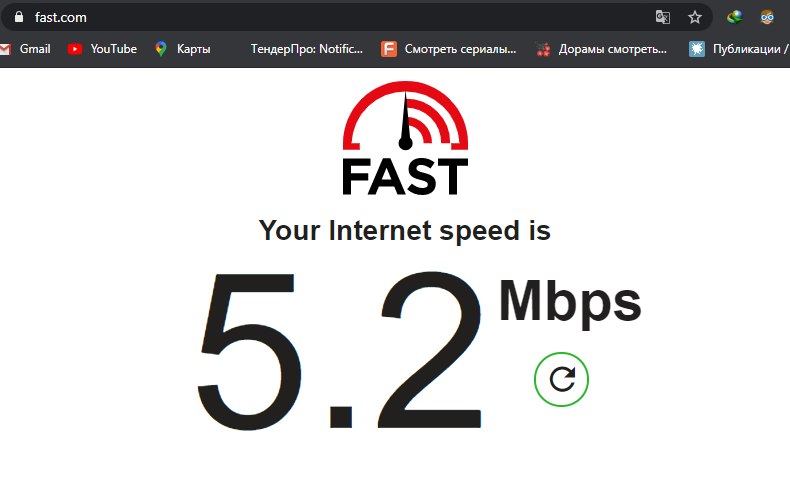Screen dimensions: 790x478
Task: Click the red speedometer gauge logo
Action: tap(406, 116)
